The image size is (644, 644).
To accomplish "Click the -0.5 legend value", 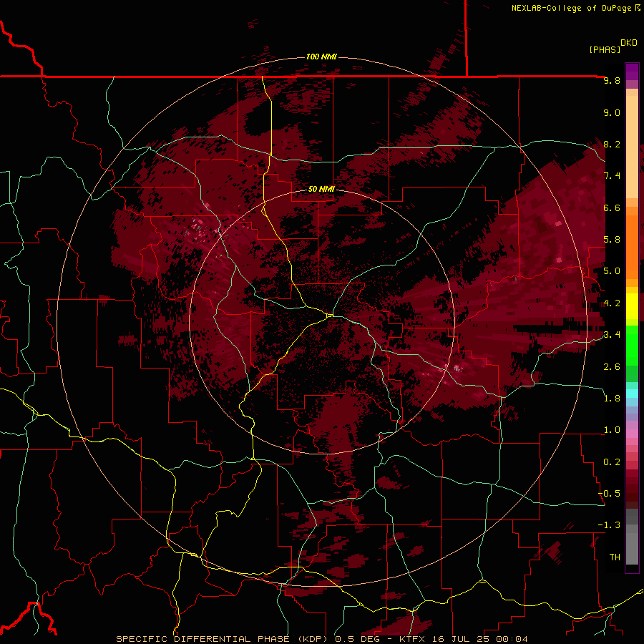I will coord(610,494).
